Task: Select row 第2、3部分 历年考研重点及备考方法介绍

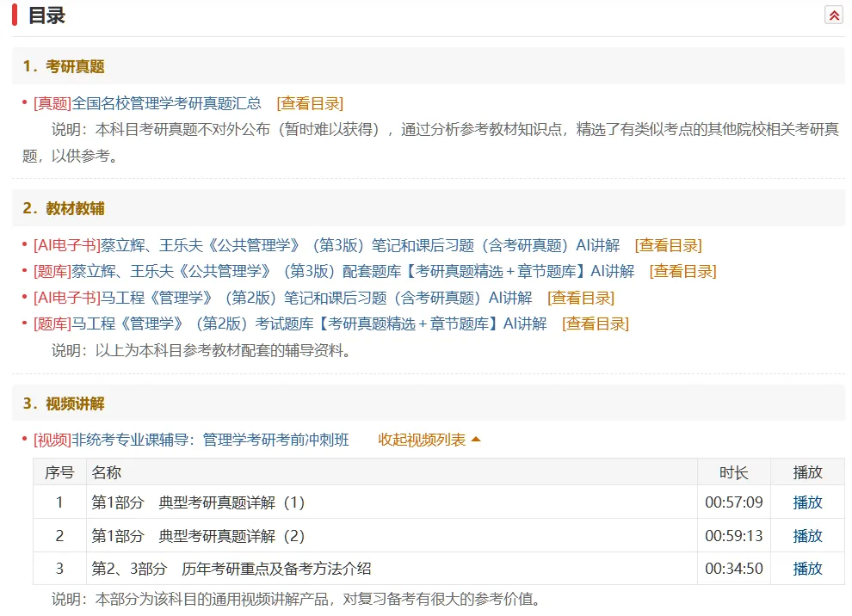Action: (x=439, y=568)
